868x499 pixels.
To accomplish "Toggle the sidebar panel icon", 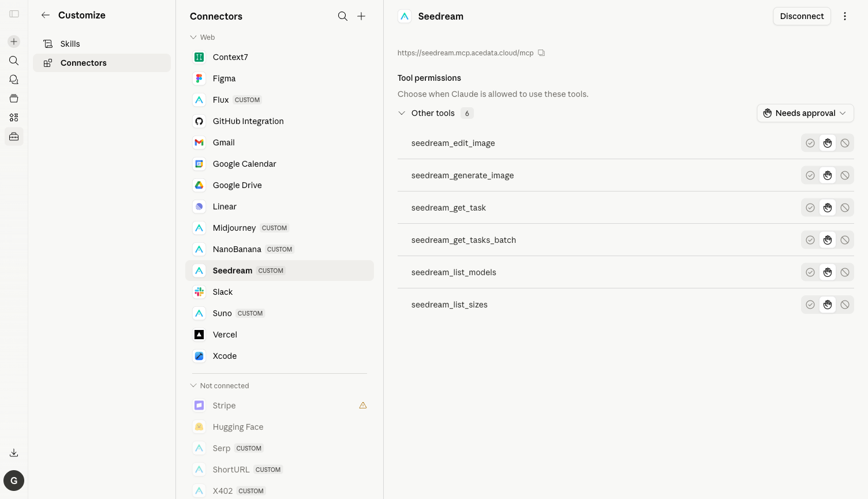I will (x=14, y=14).
